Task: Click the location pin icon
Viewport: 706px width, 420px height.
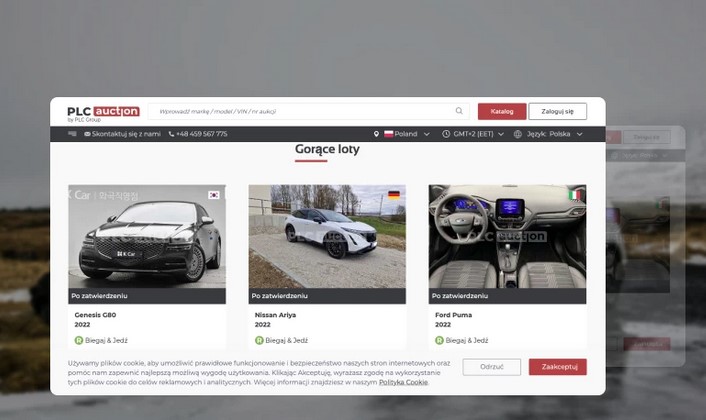Action: click(x=376, y=134)
